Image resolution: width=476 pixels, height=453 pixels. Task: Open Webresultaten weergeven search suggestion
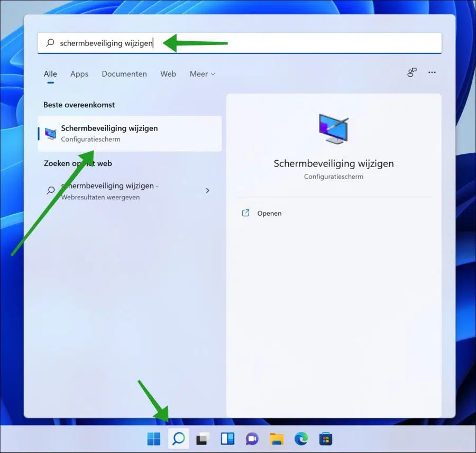[x=130, y=191]
